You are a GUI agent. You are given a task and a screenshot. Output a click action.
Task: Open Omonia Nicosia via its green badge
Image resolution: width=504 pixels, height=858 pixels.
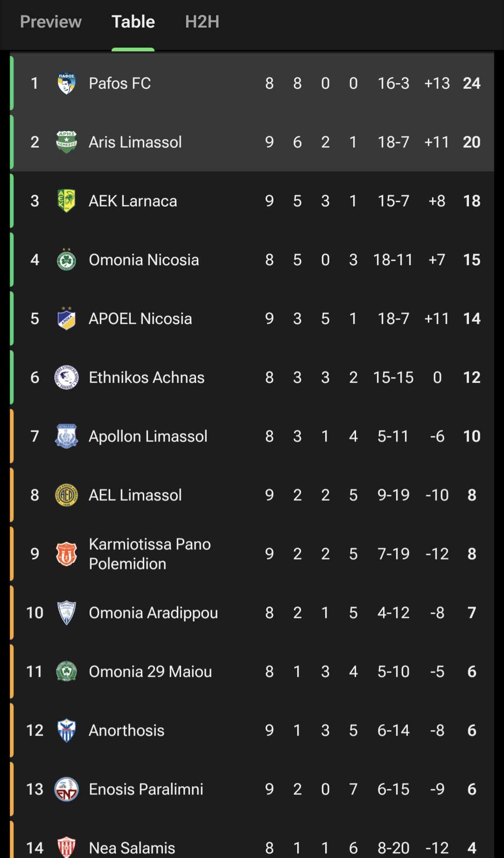click(x=66, y=260)
